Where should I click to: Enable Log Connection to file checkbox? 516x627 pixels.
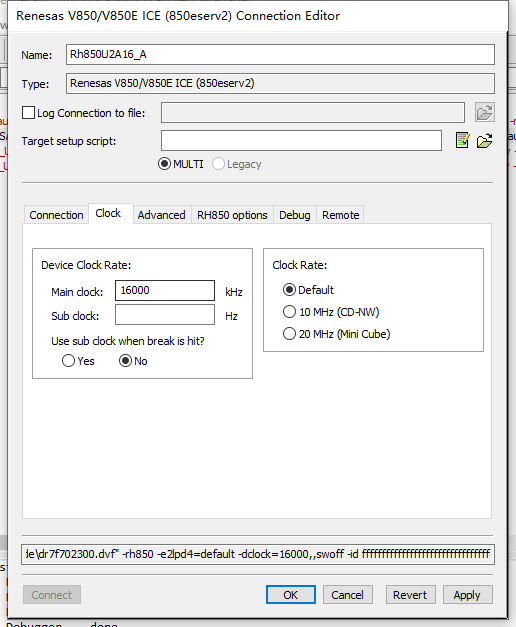coord(28,113)
